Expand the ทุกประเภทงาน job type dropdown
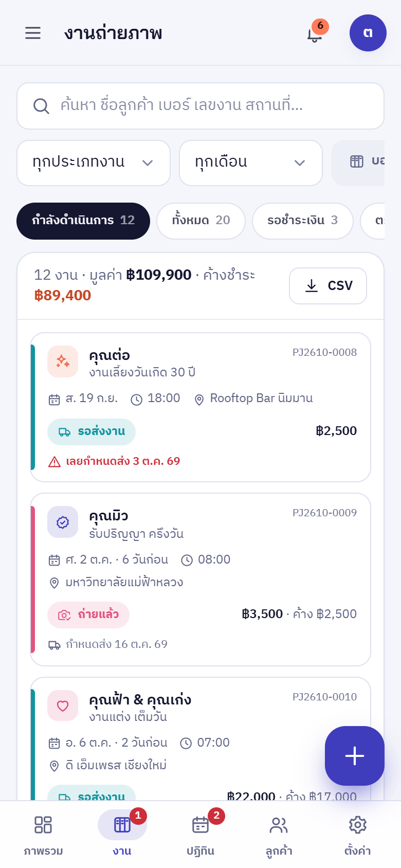Viewport: 401px width, 868px height. 94,163
